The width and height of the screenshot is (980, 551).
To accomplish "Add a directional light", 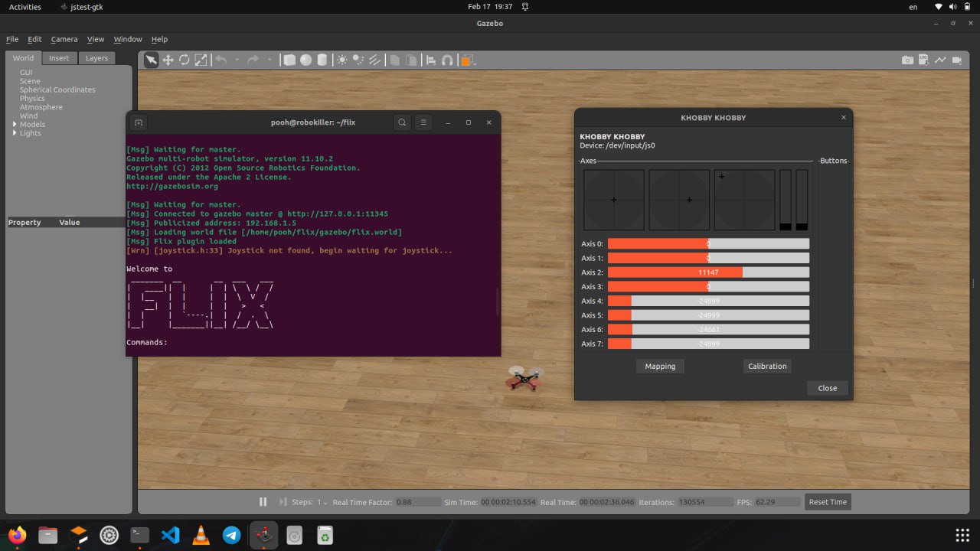I will coord(374,60).
